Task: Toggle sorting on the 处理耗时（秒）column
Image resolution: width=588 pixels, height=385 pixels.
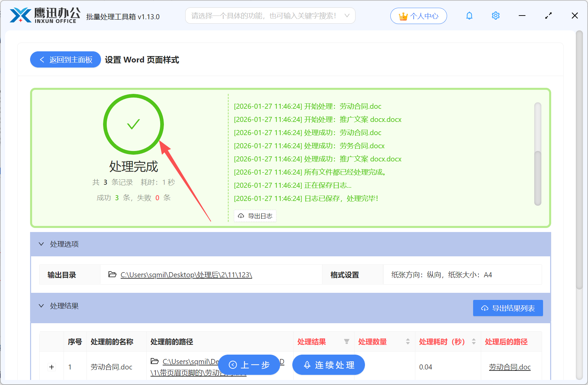Action: coord(473,341)
